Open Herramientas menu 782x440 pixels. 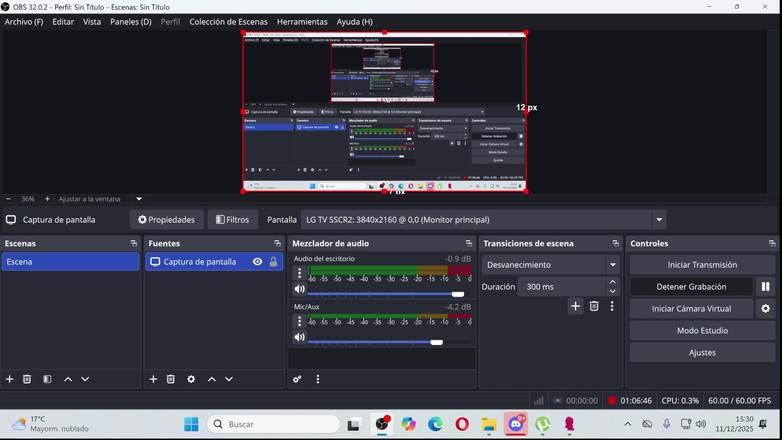pyautogui.click(x=302, y=22)
